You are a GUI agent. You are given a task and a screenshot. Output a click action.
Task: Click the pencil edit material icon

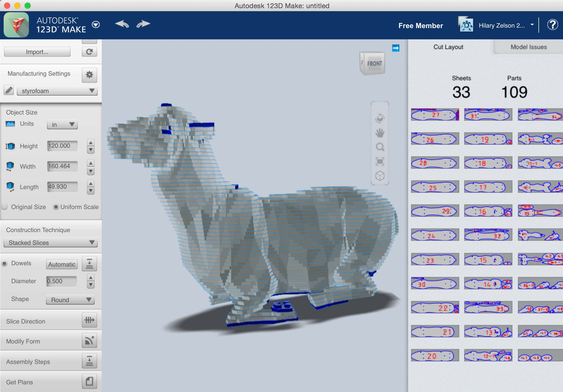[x=9, y=90]
